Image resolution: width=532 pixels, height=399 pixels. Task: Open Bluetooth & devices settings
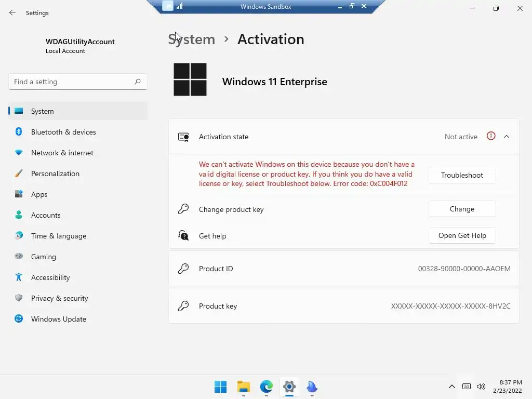pos(78,132)
